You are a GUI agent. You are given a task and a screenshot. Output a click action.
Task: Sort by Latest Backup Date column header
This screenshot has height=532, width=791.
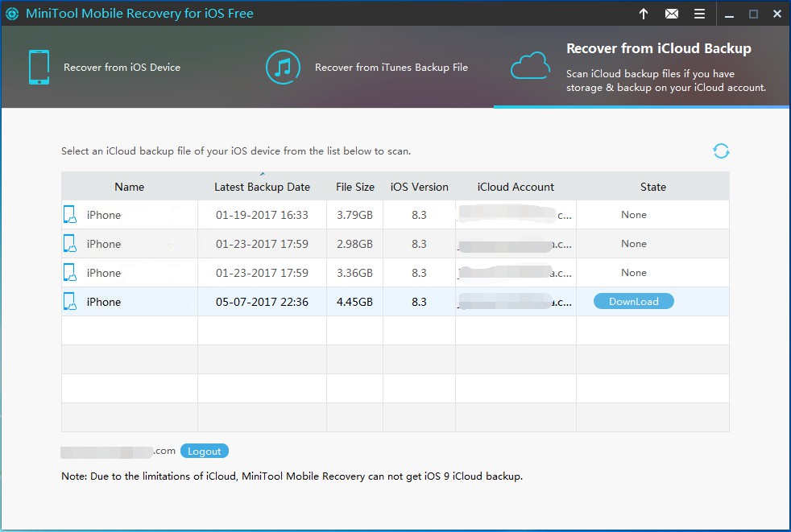(262, 187)
